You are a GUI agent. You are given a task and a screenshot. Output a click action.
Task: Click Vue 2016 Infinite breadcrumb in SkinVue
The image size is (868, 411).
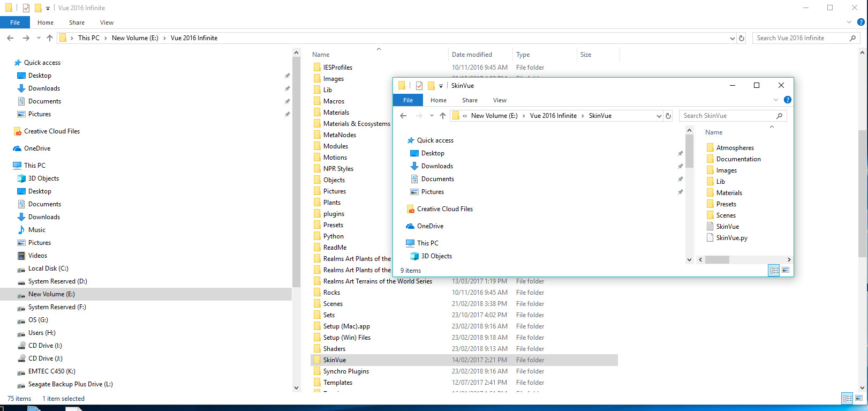pos(553,116)
